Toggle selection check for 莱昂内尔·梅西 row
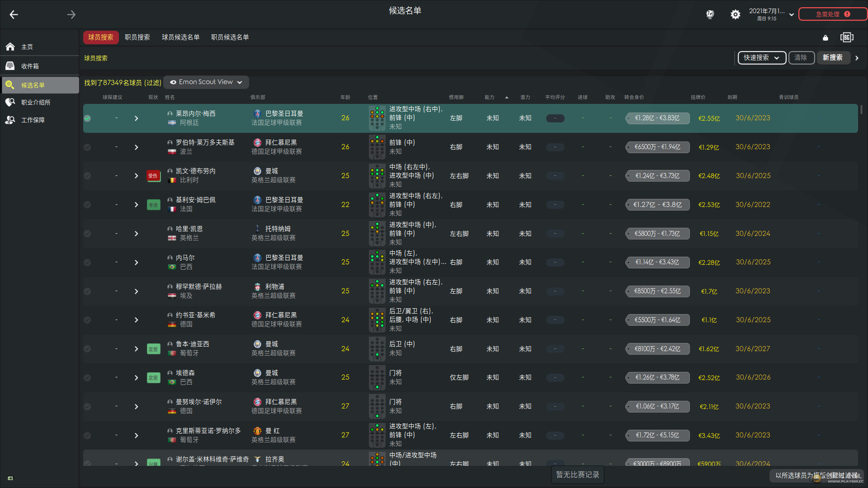 87,118
